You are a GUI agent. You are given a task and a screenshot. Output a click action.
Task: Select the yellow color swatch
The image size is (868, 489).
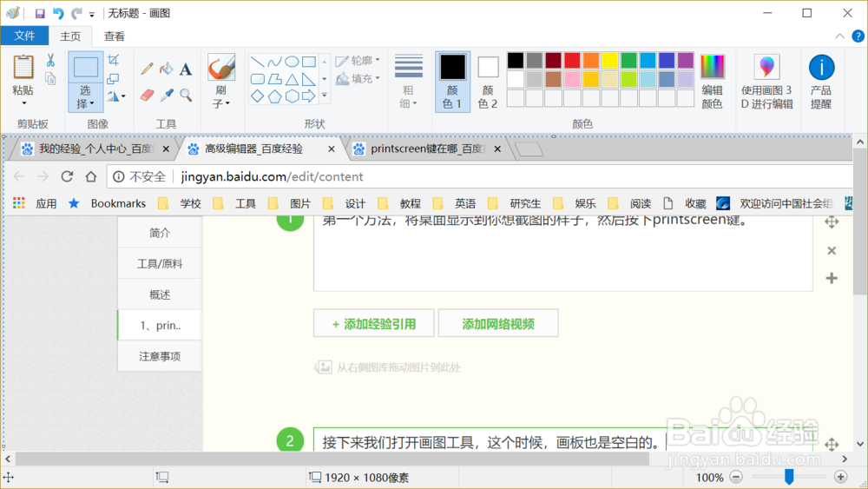point(609,60)
